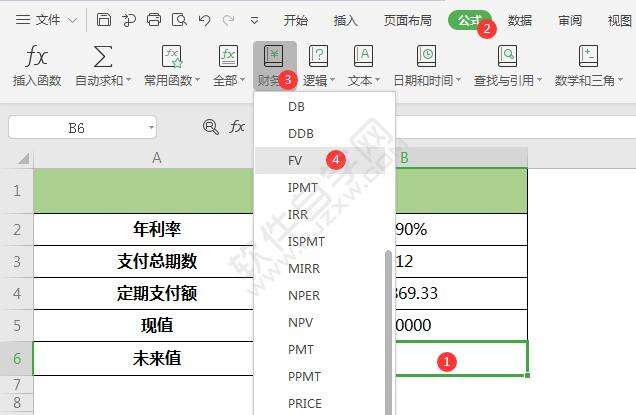
Task: Open the 全部 functions icon
Action: (x=228, y=56)
